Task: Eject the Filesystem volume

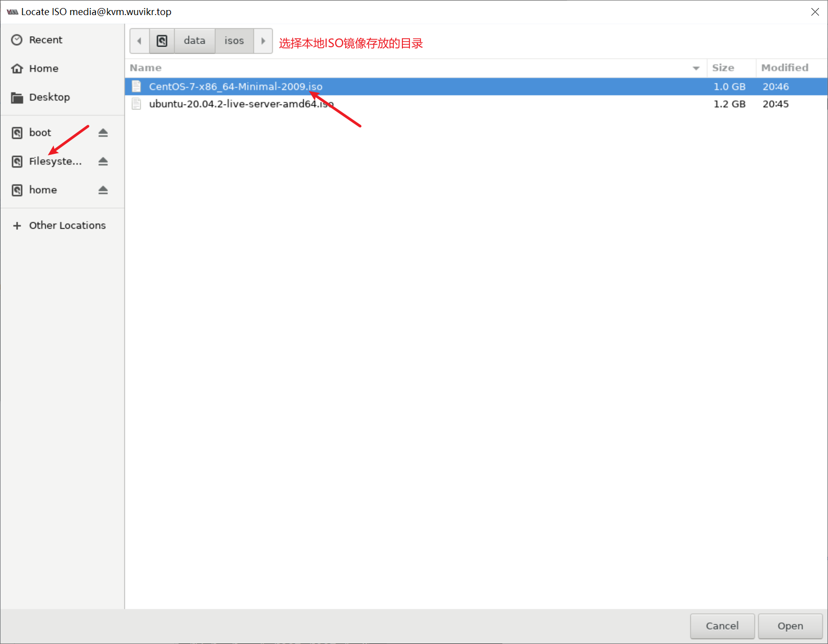Action: (103, 161)
